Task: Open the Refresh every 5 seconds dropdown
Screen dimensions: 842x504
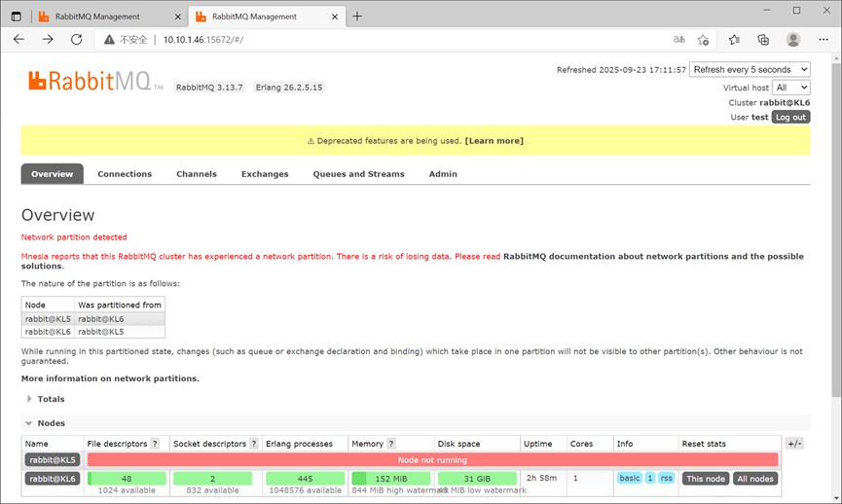Action: click(x=750, y=70)
